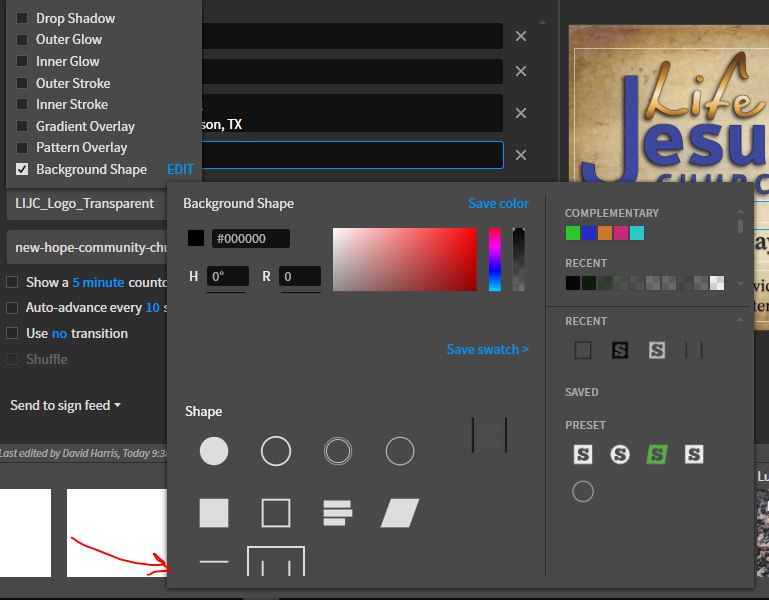
Task: Select the outlined square shape
Action: pyautogui.click(x=276, y=513)
